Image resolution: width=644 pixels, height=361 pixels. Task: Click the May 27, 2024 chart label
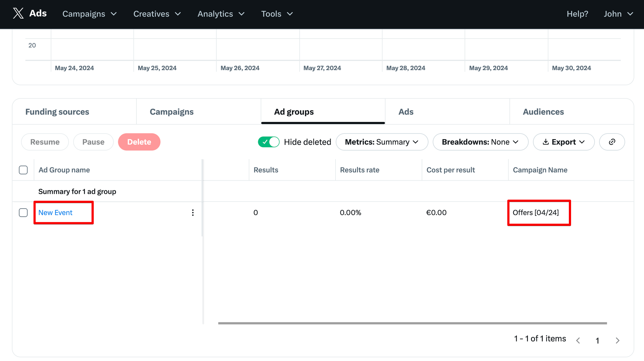tap(322, 68)
